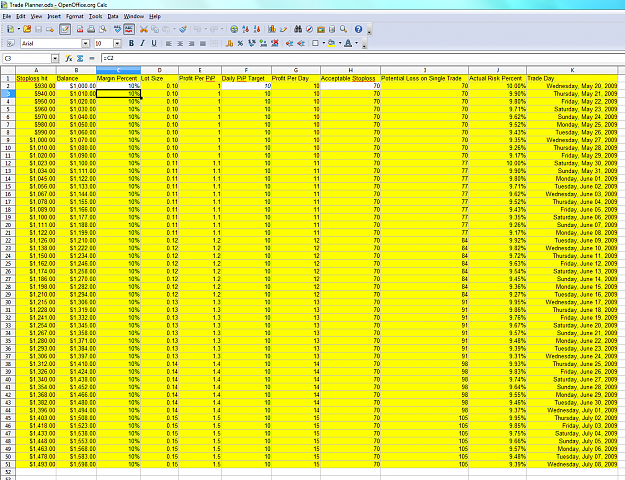Click Add Decimal Place icon
This screenshot has width=625, height=480.
tap(263, 43)
